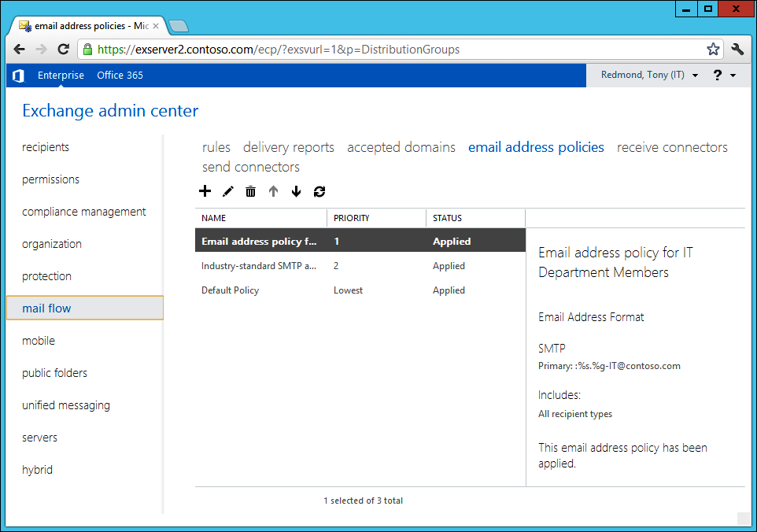
Task: Click priority 2 cell
Action: click(x=336, y=266)
